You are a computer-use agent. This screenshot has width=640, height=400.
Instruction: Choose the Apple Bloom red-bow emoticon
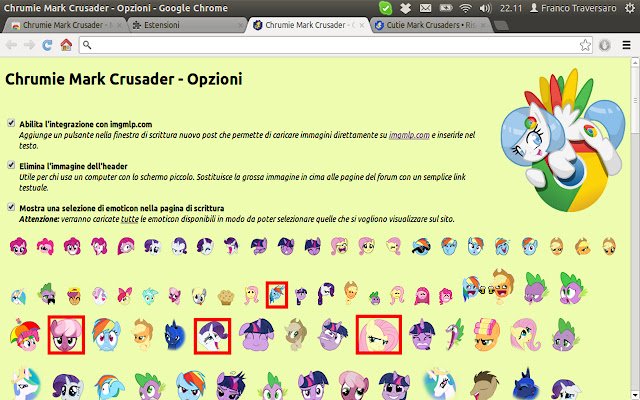124,296
